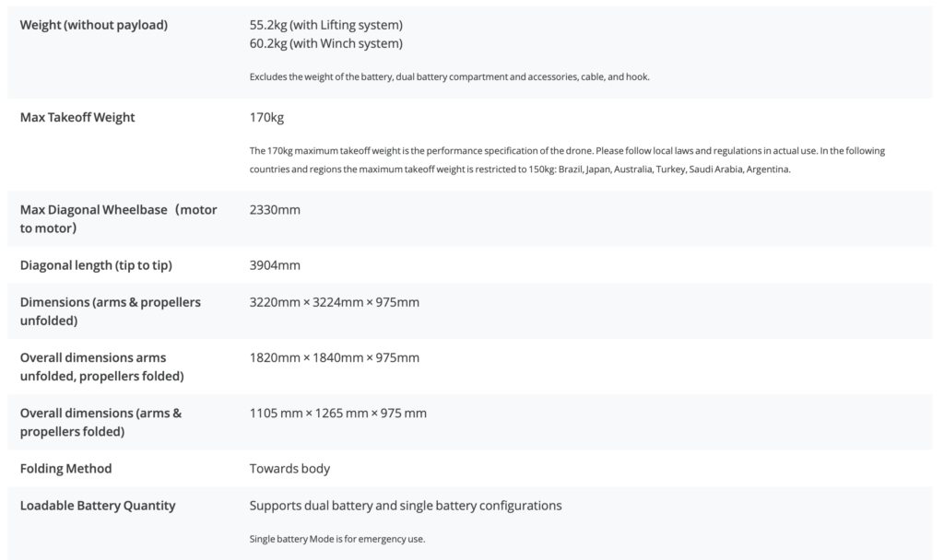Select the 55.2kg Lifting system weight value
Screen dimensions: 944x560
tap(325, 25)
